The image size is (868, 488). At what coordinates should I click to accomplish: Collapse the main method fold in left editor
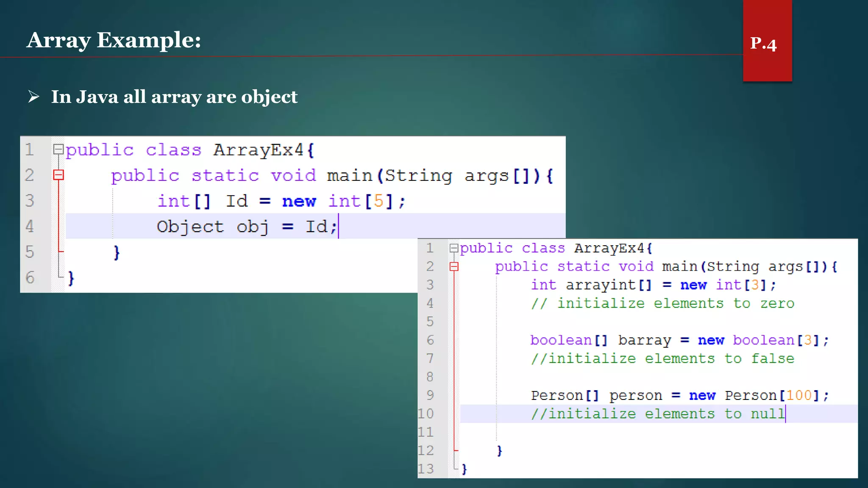(x=58, y=175)
